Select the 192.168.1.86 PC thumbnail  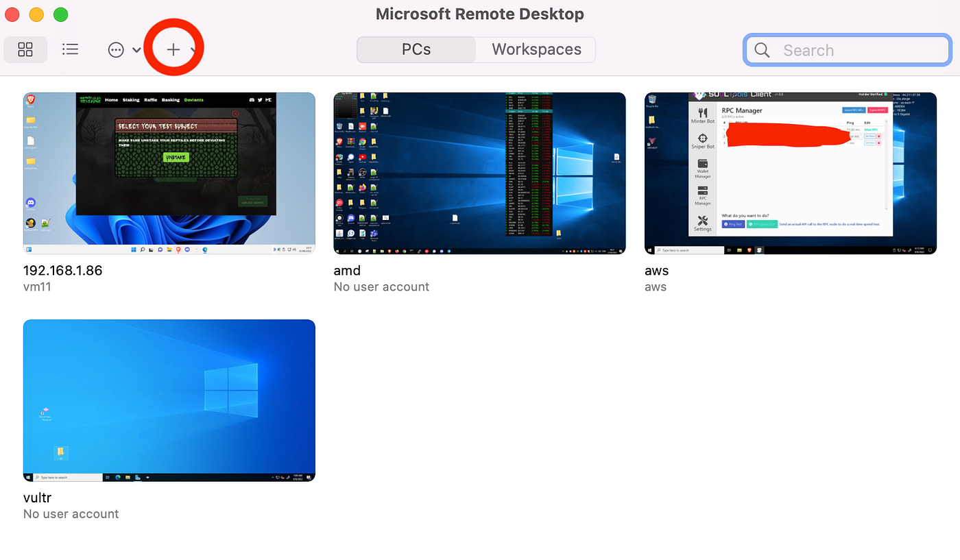[x=169, y=173]
